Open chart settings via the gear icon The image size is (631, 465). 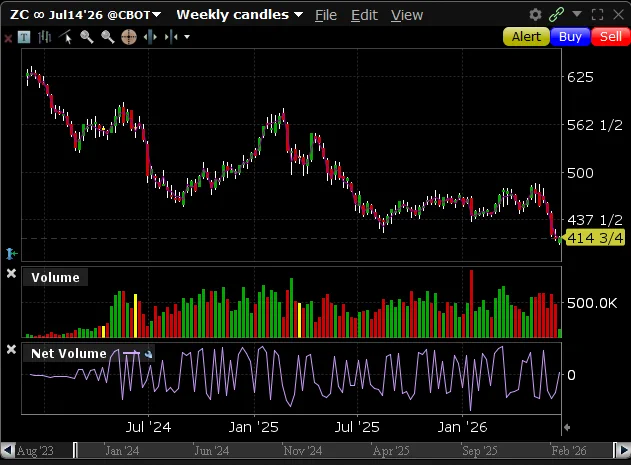535,15
